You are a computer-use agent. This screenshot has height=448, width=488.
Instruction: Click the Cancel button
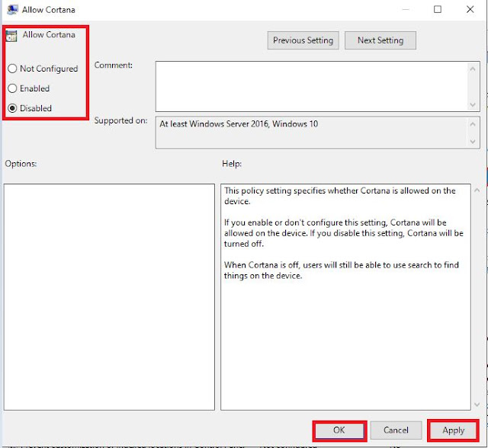396,430
